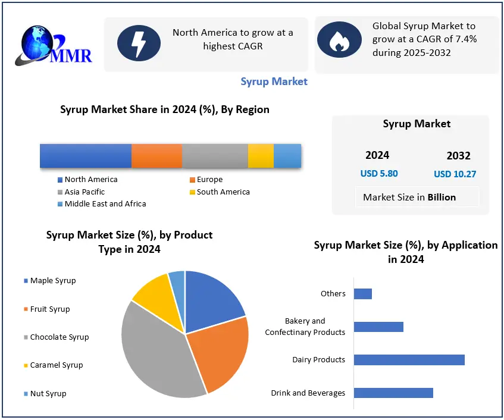Click the Dairy Products bar

pos(409,360)
